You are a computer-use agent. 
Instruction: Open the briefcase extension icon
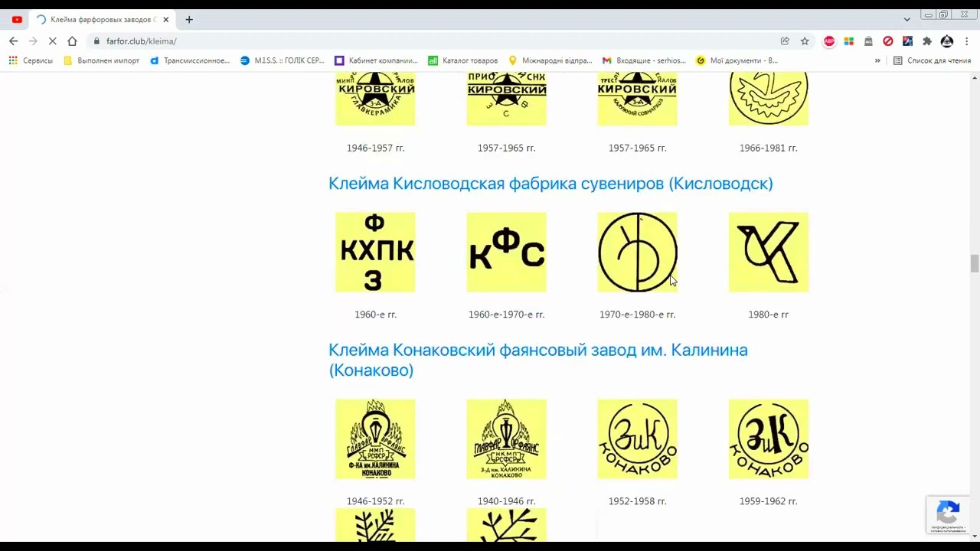pos(868,41)
